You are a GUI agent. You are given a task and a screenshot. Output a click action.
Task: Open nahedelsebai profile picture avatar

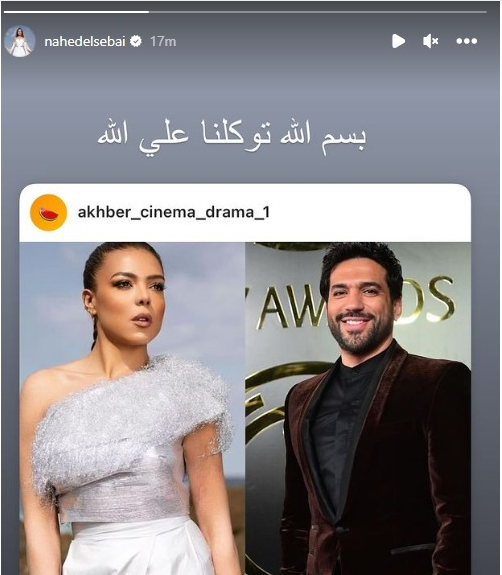pyautogui.click(x=20, y=41)
